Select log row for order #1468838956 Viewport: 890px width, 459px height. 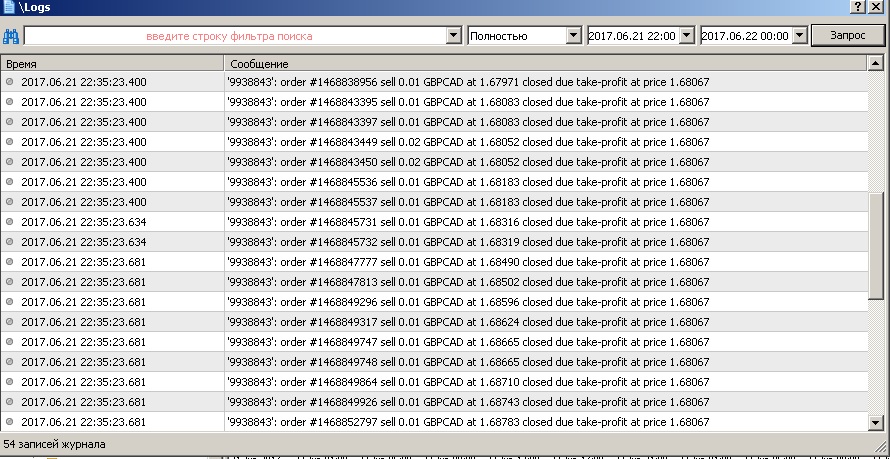pos(434,82)
